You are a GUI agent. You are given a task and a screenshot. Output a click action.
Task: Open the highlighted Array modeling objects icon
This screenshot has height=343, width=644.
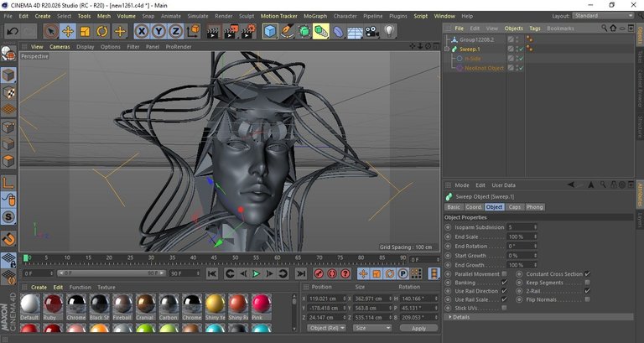pyautogui.click(x=321, y=31)
